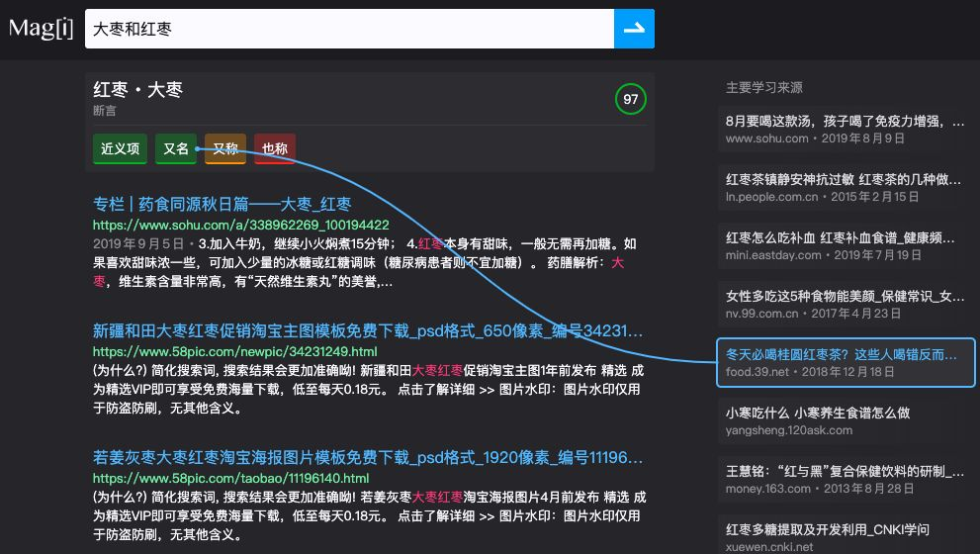Open the sohu.com/a/338962269 URL link
Screen dimensions: 980x554
240,225
